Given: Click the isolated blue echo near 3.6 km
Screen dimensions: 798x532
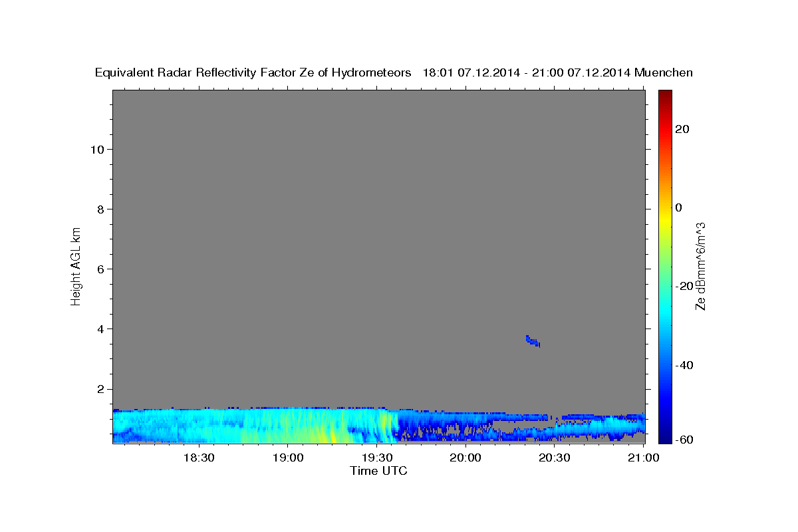Looking at the screenshot, I should click(533, 341).
